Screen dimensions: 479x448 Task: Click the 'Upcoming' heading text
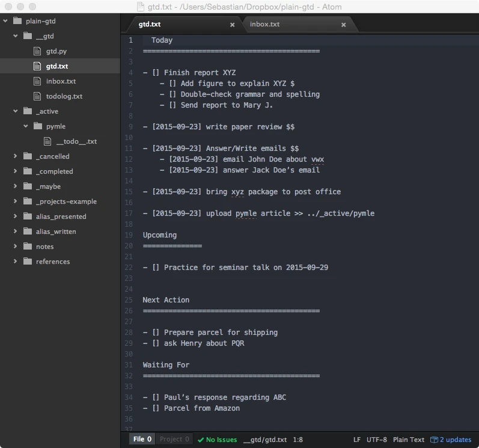(160, 235)
